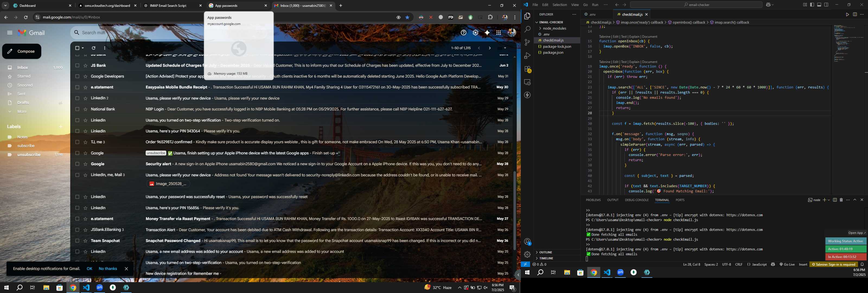
Task: Open Gmail main menu hamburger icon
Action: click(x=10, y=33)
